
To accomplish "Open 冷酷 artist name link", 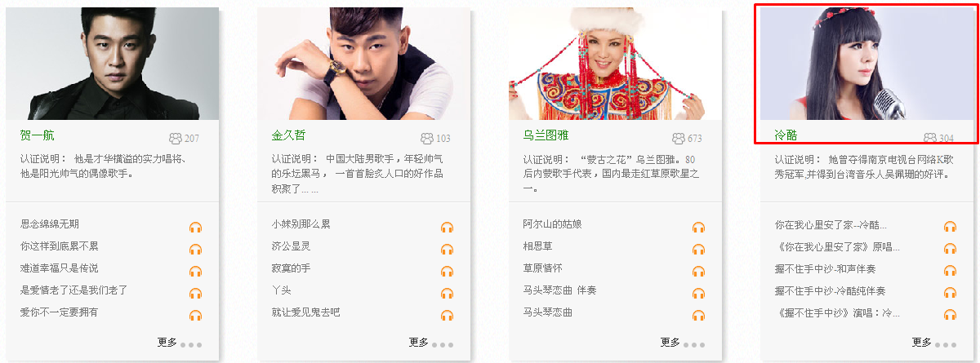I will [786, 135].
